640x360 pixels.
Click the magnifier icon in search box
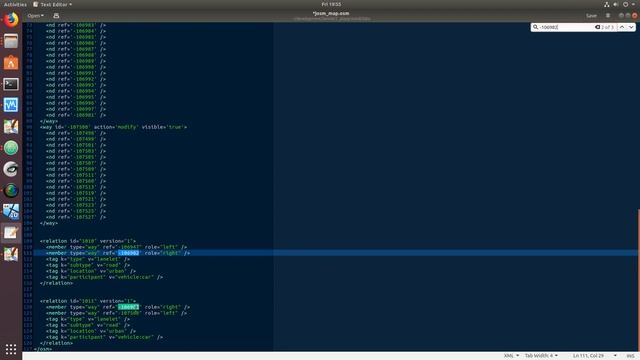(536, 27)
